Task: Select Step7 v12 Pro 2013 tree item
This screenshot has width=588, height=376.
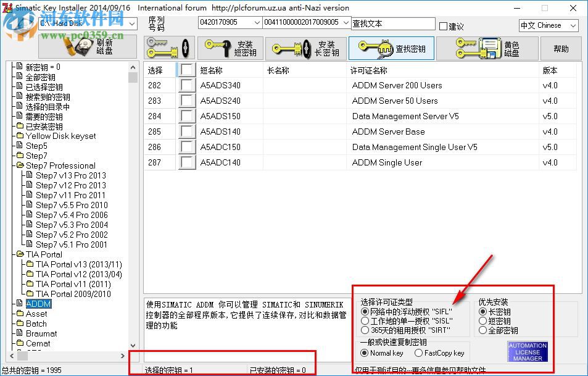Action: point(71,185)
